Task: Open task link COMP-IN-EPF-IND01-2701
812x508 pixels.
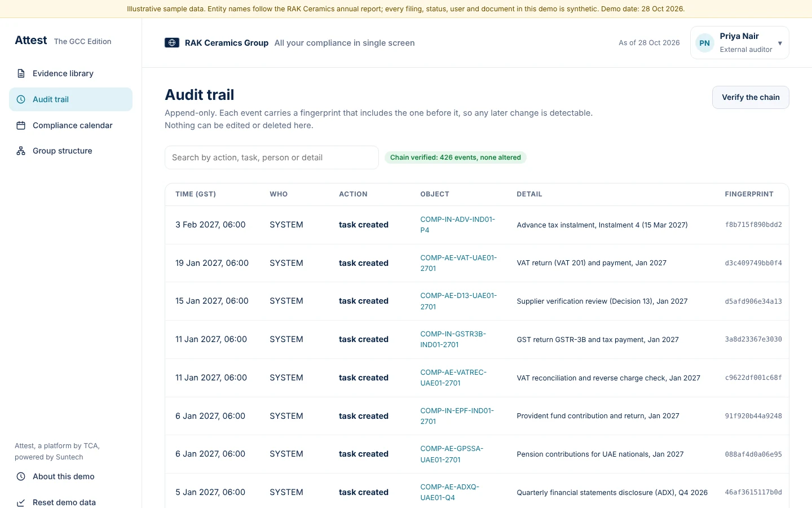Action: (457, 416)
